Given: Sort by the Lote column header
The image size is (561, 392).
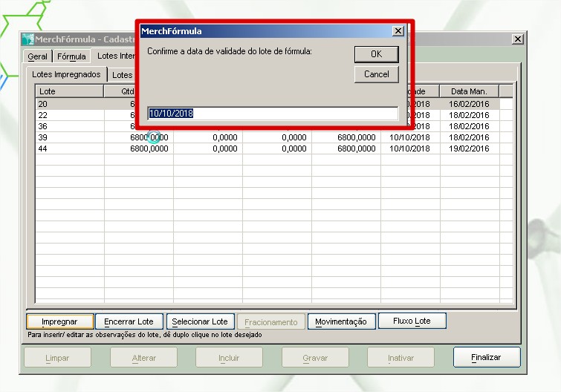Looking at the screenshot, I should pos(69,91).
